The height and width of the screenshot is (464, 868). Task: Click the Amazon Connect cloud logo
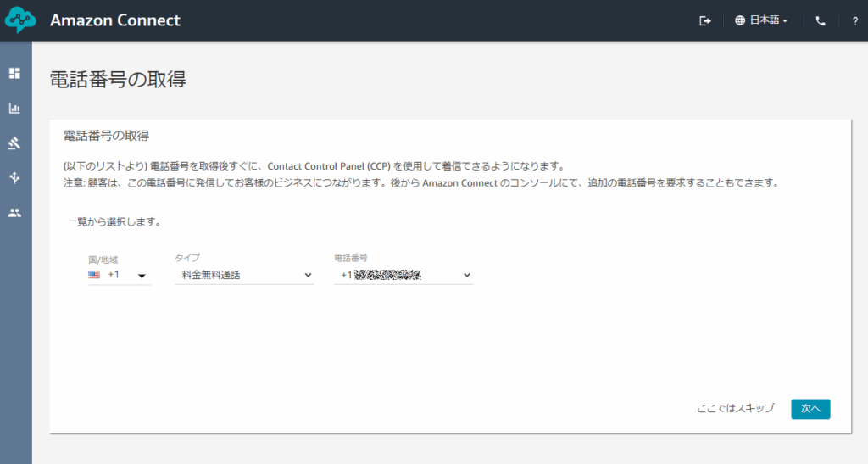(x=20, y=20)
